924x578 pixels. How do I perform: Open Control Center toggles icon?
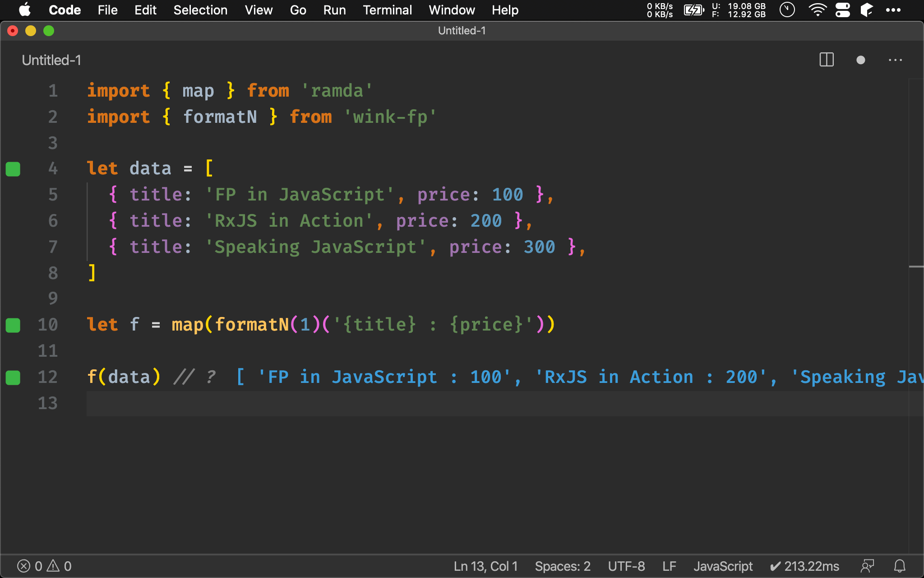point(842,10)
